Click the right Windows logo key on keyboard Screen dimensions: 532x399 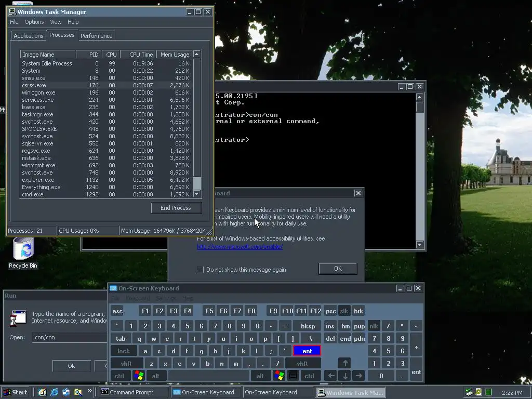pos(279,376)
